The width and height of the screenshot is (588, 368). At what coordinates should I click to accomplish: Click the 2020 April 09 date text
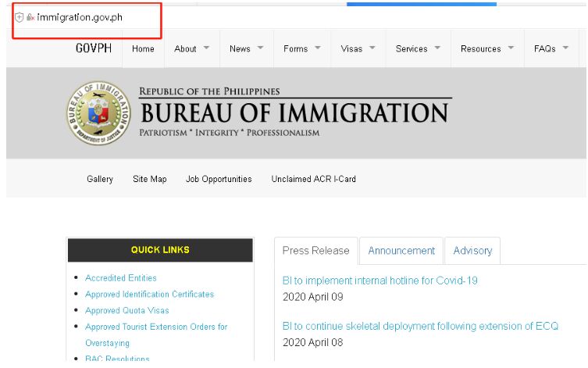click(x=313, y=297)
